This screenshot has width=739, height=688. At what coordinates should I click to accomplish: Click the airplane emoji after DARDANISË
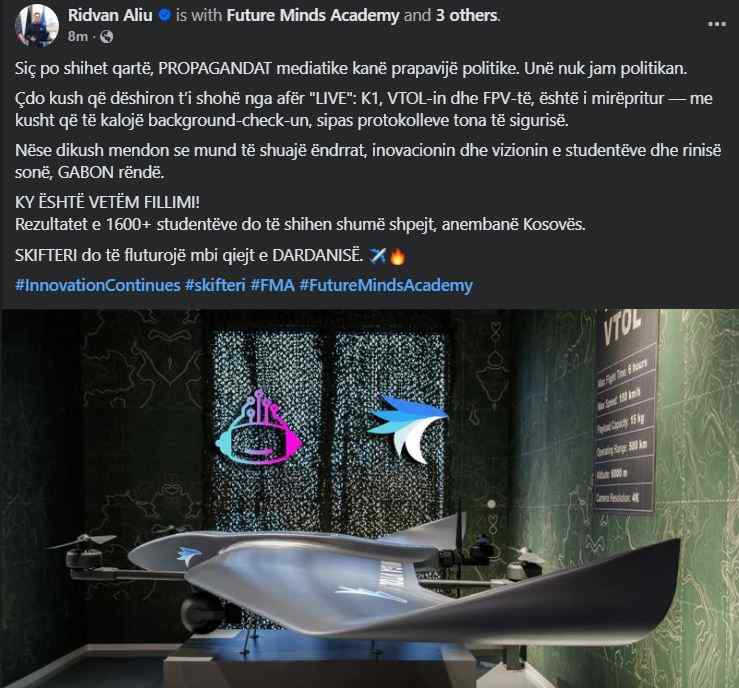[x=378, y=256]
